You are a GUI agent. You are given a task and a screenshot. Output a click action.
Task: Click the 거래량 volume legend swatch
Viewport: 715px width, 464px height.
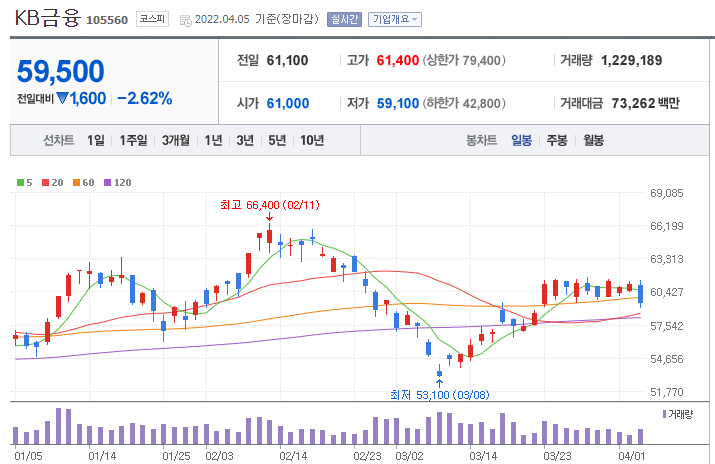tap(664, 414)
